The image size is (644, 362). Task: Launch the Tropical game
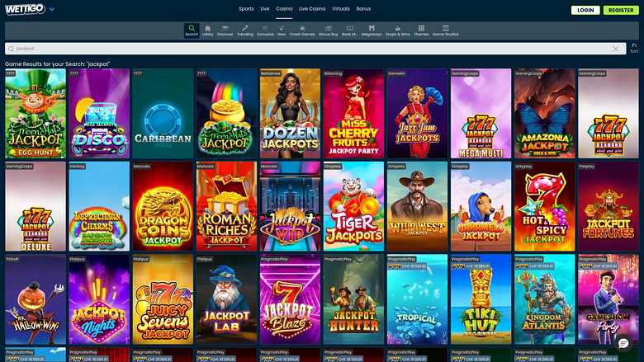[417, 299]
